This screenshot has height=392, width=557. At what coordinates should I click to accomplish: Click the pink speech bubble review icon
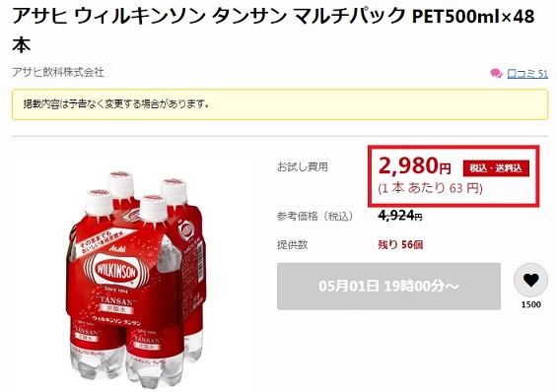pos(496,74)
